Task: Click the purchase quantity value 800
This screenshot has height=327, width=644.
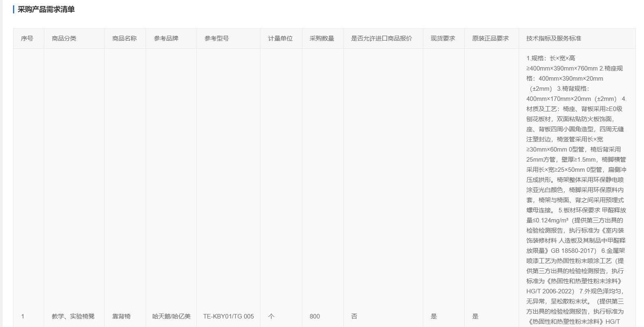Action: [314, 316]
